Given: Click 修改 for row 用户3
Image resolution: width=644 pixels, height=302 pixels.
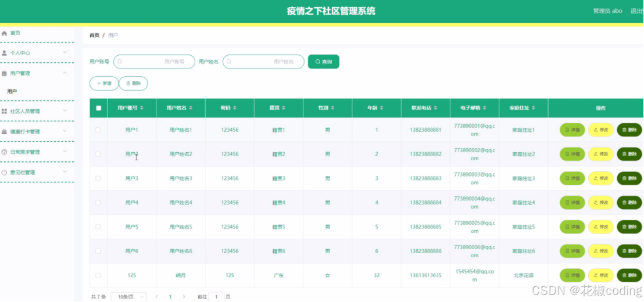Looking at the screenshot, I should tap(601, 178).
